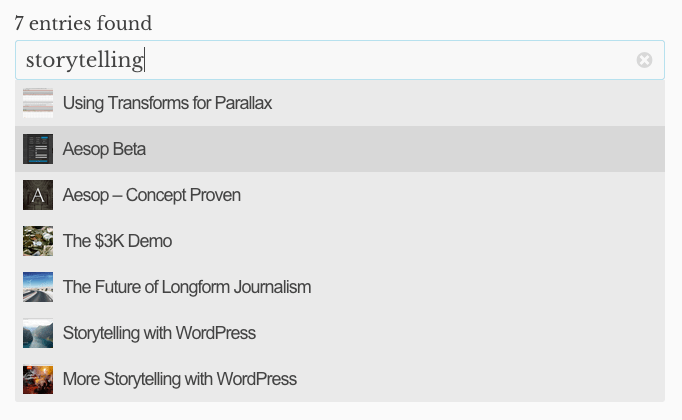Select the highlighted Aesop Beta result
The image size is (682, 420).
point(340,149)
